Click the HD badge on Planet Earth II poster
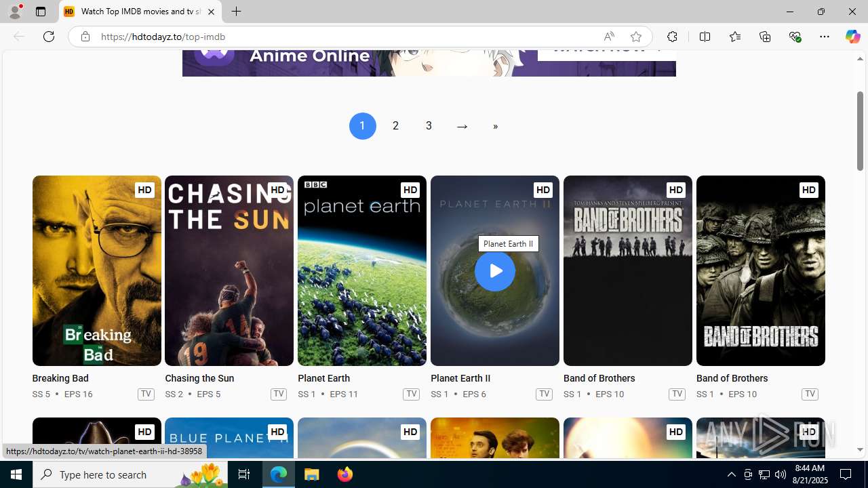This screenshot has height=488, width=868. point(543,190)
